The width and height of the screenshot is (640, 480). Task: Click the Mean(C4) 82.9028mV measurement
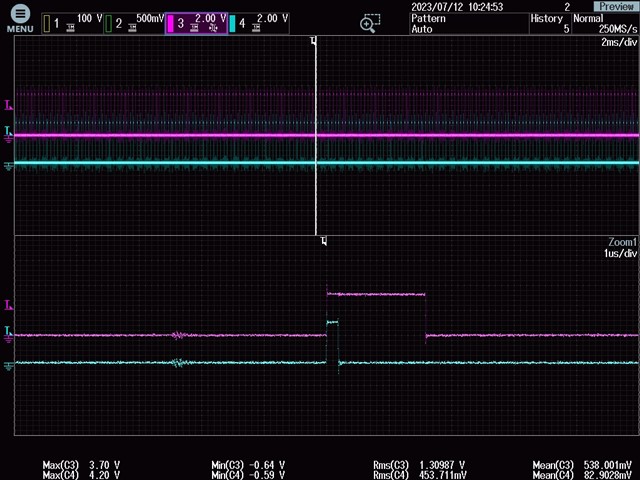coord(582,475)
